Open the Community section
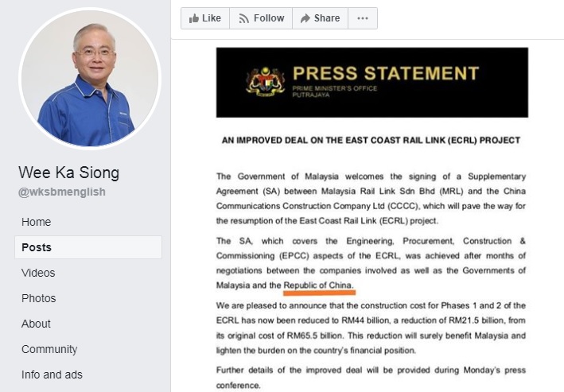 tap(49, 349)
